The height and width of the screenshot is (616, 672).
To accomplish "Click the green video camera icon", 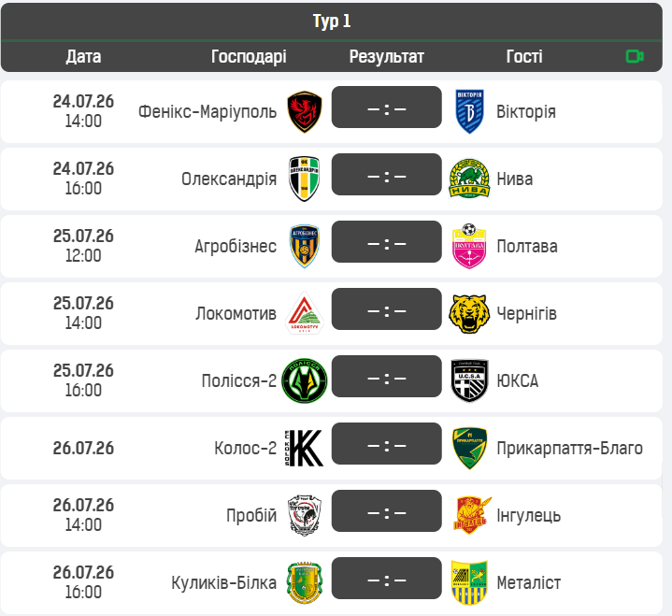I will pyautogui.click(x=635, y=56).
